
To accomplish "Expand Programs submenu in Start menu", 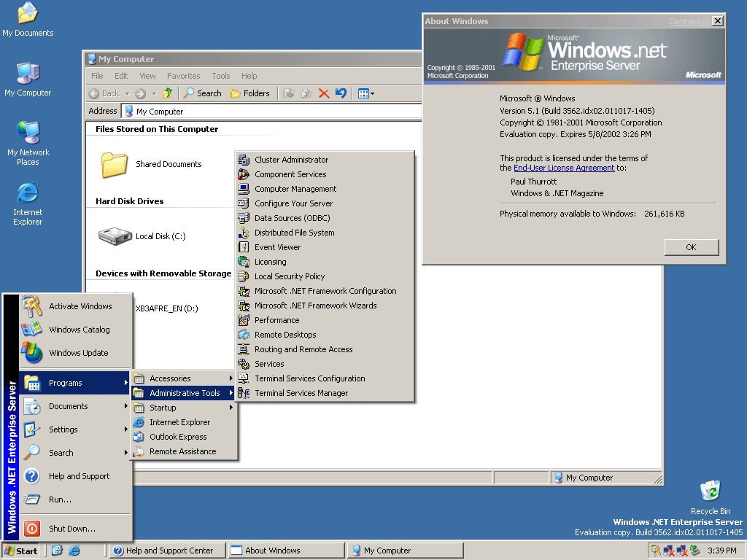I will click(x=75, y=383).
